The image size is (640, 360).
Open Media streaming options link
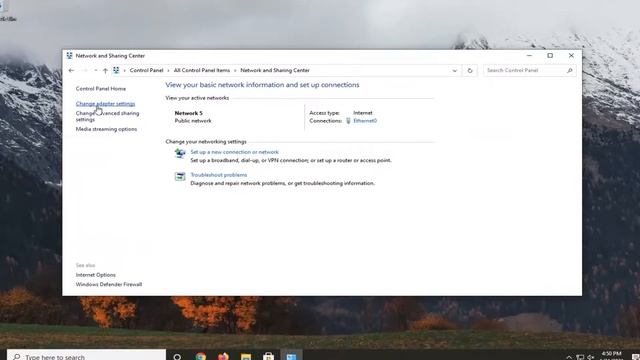106,129
